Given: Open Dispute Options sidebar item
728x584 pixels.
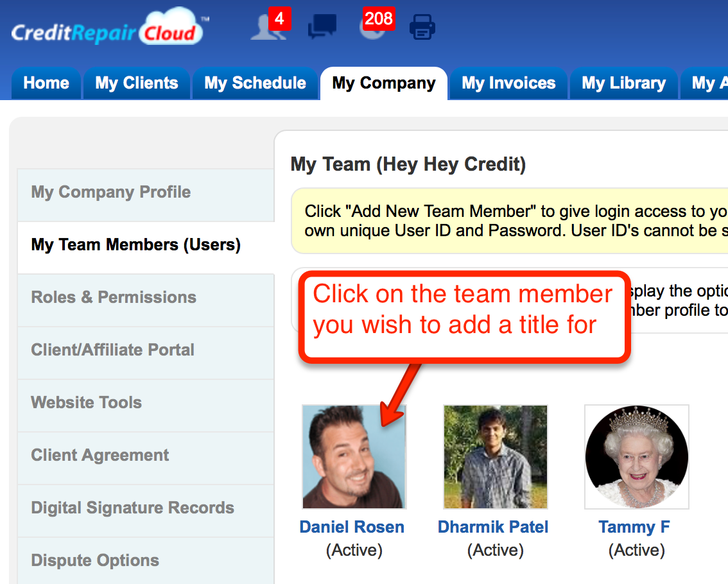Looking at the screenshot, I should click(x=146, y=560).
